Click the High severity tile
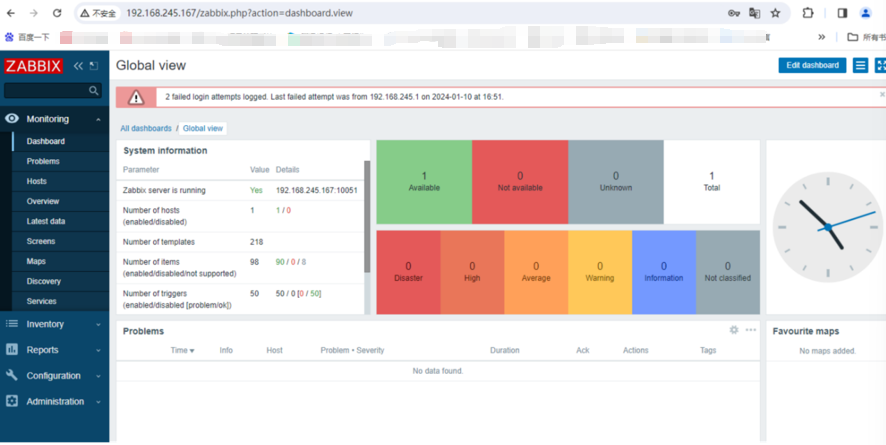 (x=472, y=272)
